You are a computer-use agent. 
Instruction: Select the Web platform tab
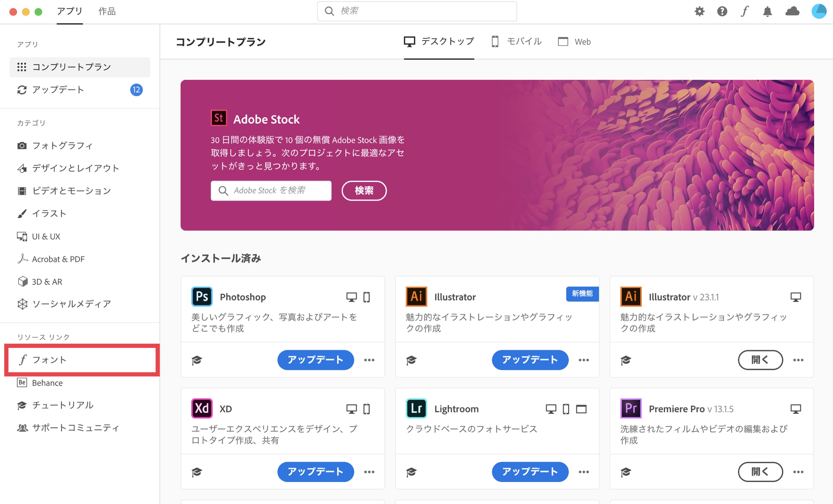coord(574,42)
